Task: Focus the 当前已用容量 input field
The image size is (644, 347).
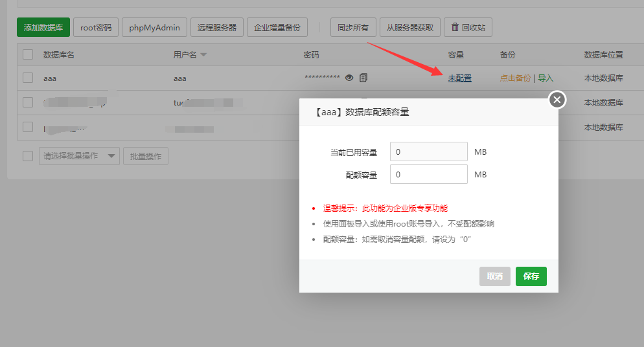Action: pyautogui.click(x=428, y=151)
